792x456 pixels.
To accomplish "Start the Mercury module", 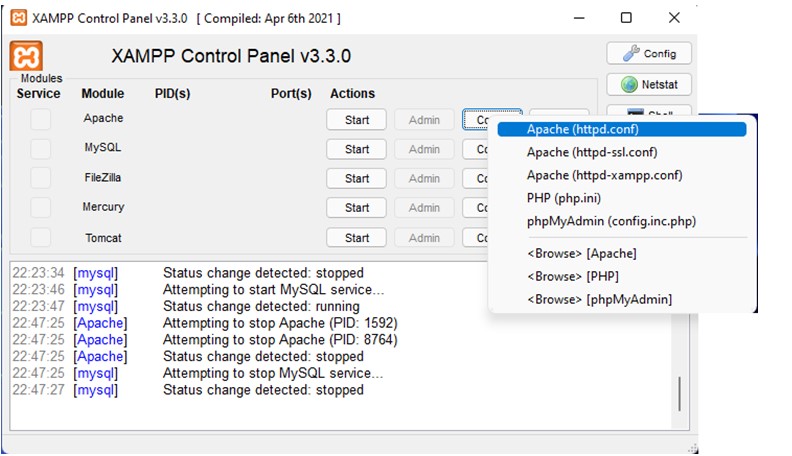I will point(357,208).
